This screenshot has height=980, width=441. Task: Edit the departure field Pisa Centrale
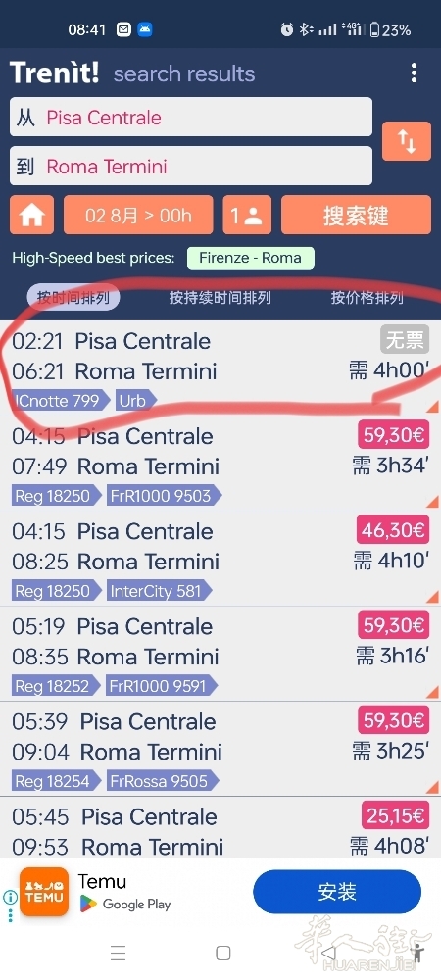191,117
